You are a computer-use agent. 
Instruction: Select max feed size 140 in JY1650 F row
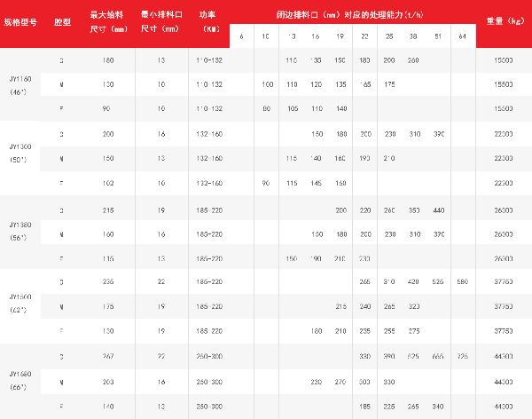tap(108, 407)
